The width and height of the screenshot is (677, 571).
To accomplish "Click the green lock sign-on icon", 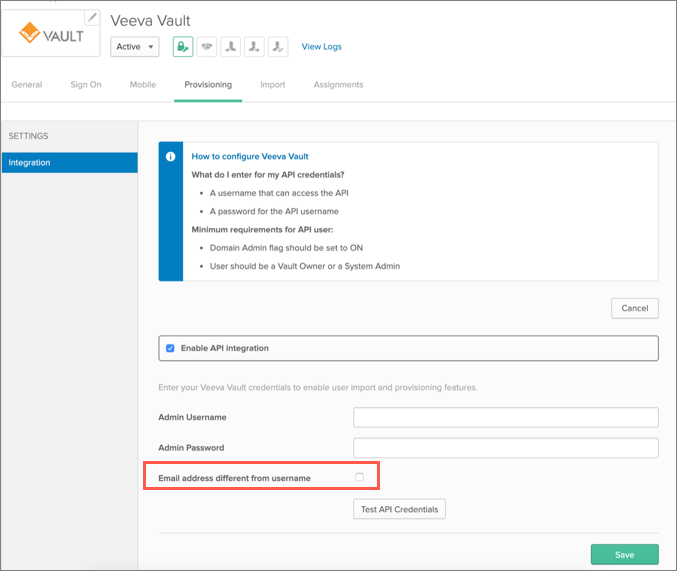I will tap(182, 46).
